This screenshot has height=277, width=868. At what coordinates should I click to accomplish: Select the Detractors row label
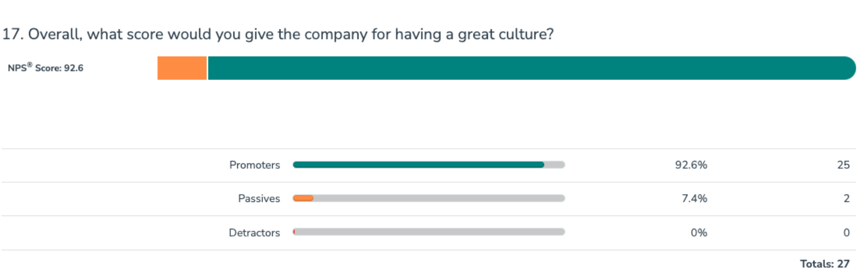point(254,233)
